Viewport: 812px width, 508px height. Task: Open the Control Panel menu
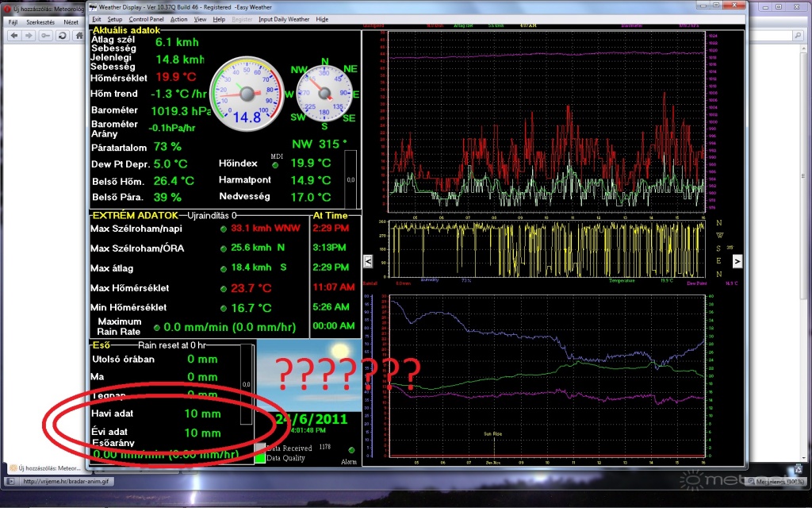click(x=147, y=18)
